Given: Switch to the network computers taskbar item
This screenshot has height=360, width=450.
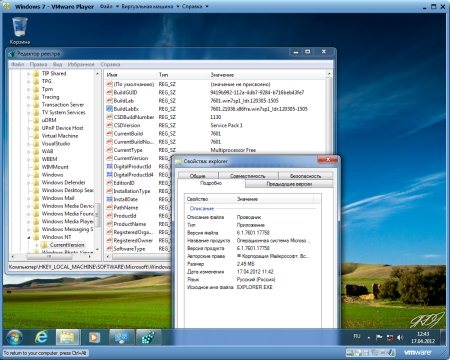Looking at the screenshot, I should [x=121, y=337].
